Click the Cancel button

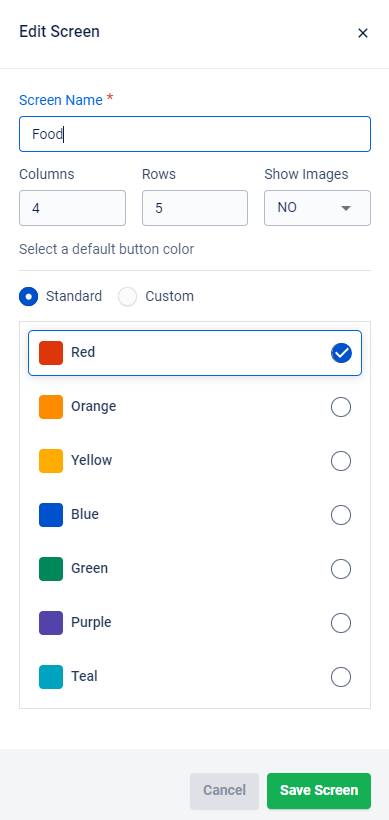pyautogui.click(x=224, y=791)
